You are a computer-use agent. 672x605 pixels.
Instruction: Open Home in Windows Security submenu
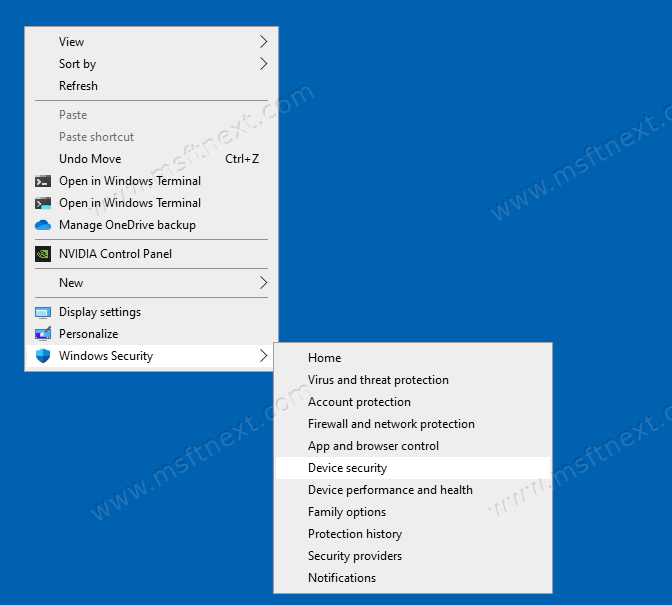[413, 358]
